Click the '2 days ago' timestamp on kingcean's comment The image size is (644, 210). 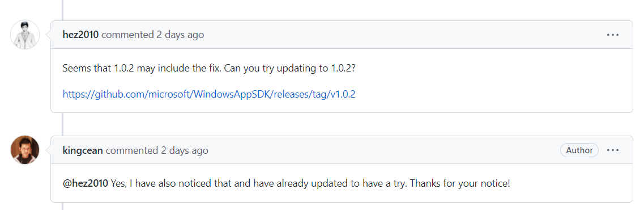coord(185,150)
